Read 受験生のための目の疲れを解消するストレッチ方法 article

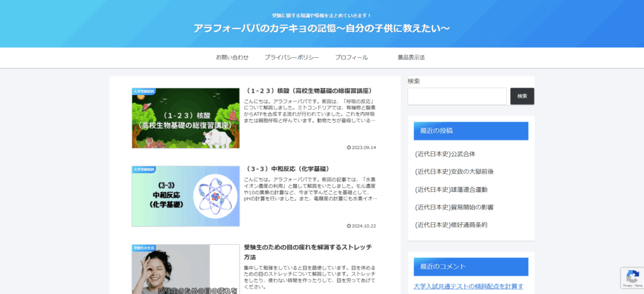coord(308,252)
